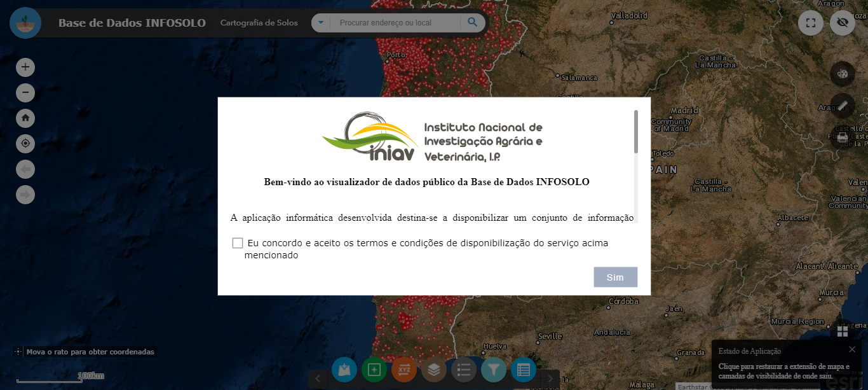Screen dimensions: 868x390
Task: Toggle the crossed-eye visibility button
Action: pyautogui.click(x=843, y=23)
